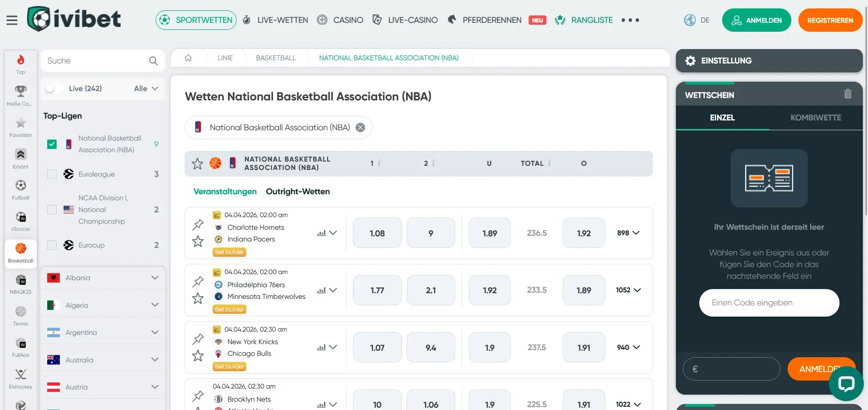Switch to the Einzel tab

pyautogui.click(x=722, y=118)
